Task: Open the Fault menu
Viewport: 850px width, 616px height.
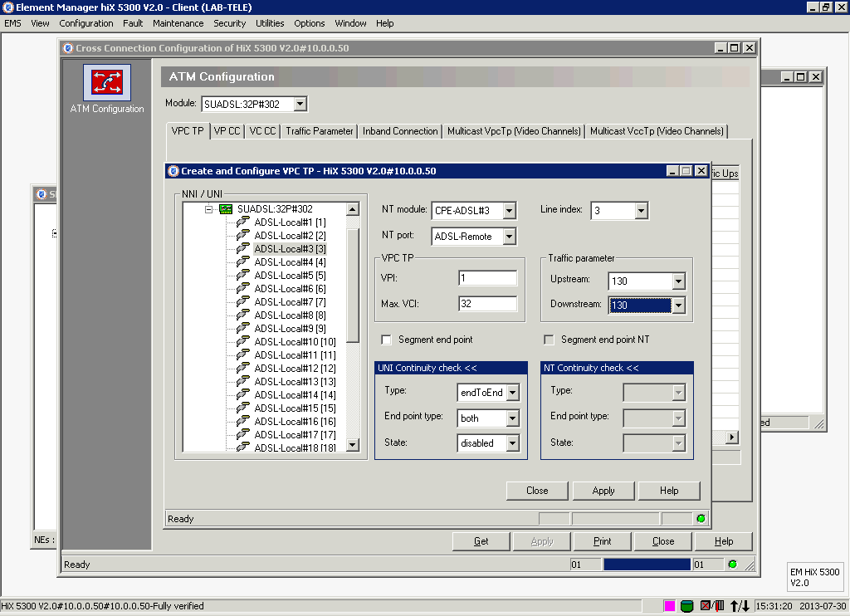Action: pos(133,23)
